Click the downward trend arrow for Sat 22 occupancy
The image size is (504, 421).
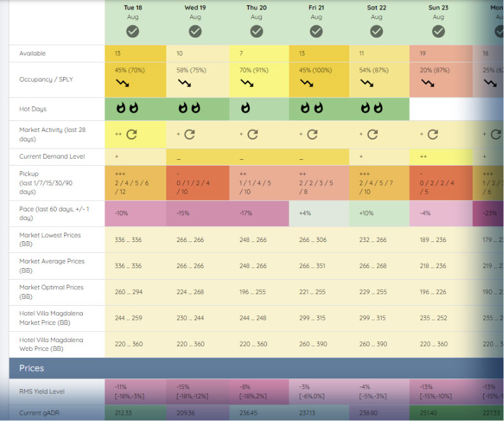367,83
